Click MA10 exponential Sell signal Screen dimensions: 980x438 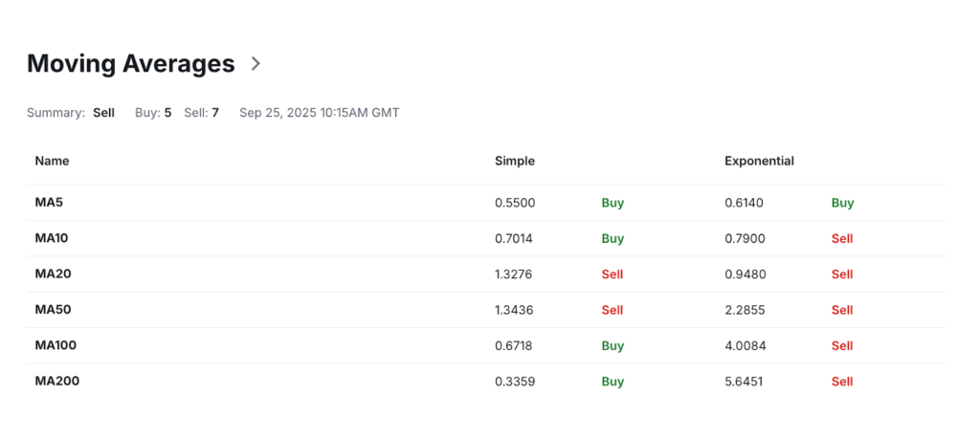pyautogui.click(x=842, y=238)
